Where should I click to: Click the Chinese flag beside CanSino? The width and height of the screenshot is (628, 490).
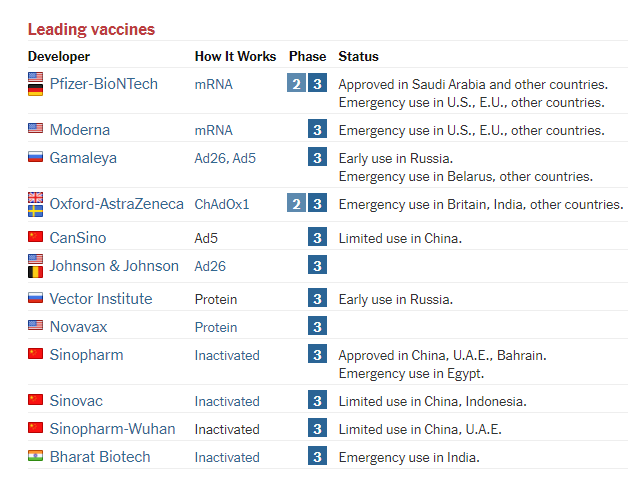click(x=36, y=238)
